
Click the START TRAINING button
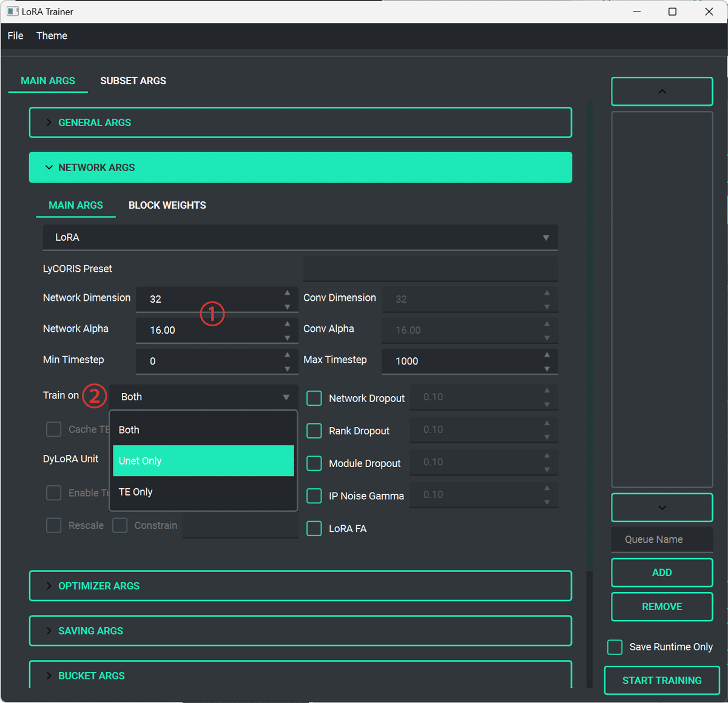click(x=661, y=680)
